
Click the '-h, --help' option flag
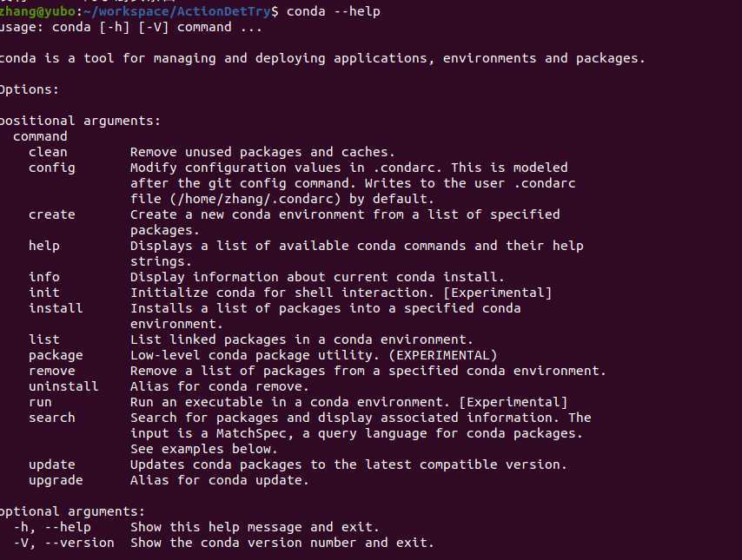point(52,527)
